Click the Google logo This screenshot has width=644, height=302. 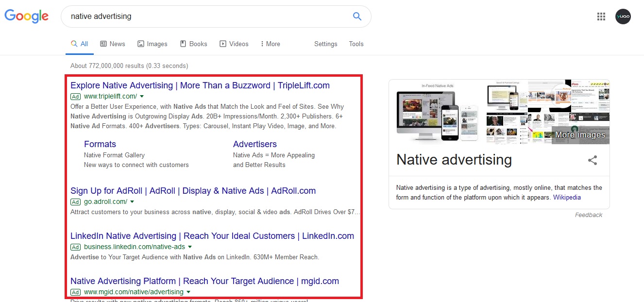click(x=27, y=16)
